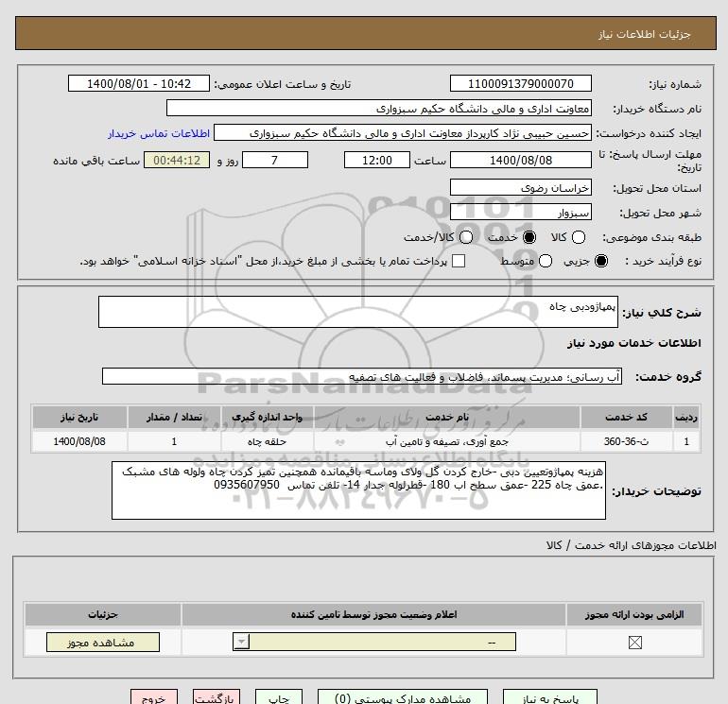
Task: Select the جزیی purchase type radio
Action: [x=601, y=261]
